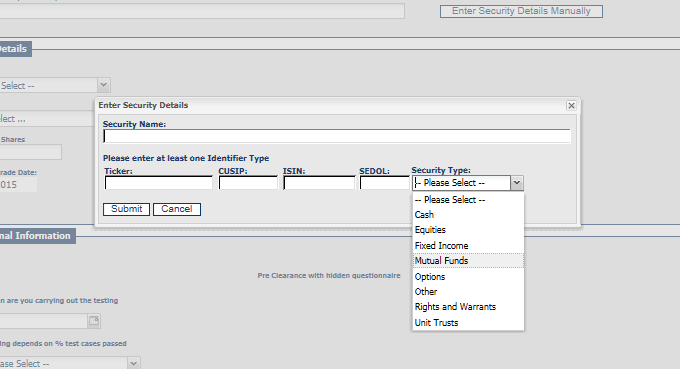Click the Trade Date field in background

(x=18, y=185)
